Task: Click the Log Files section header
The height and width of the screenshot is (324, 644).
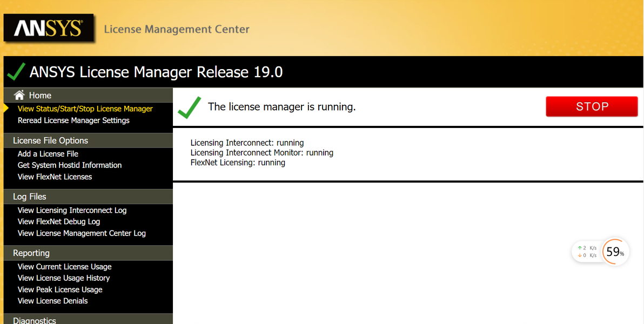Action: click(x=88, y=197)
